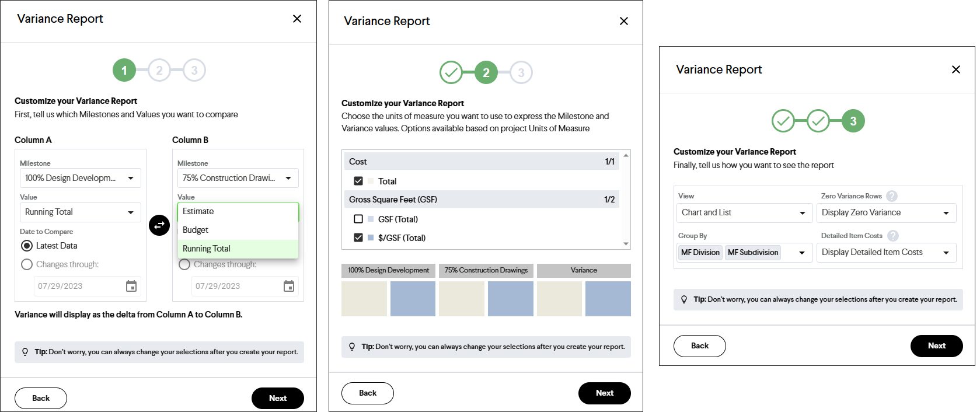Click the Zero Variance Rows help icon

[x=892, y=196]
